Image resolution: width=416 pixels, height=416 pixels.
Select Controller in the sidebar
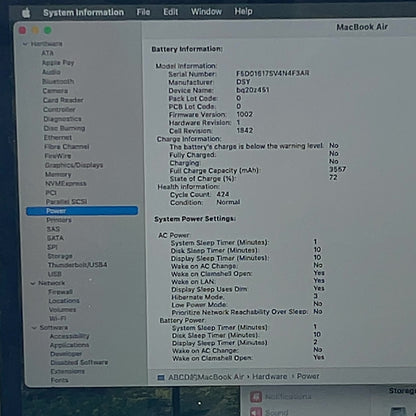click(59, 109)
